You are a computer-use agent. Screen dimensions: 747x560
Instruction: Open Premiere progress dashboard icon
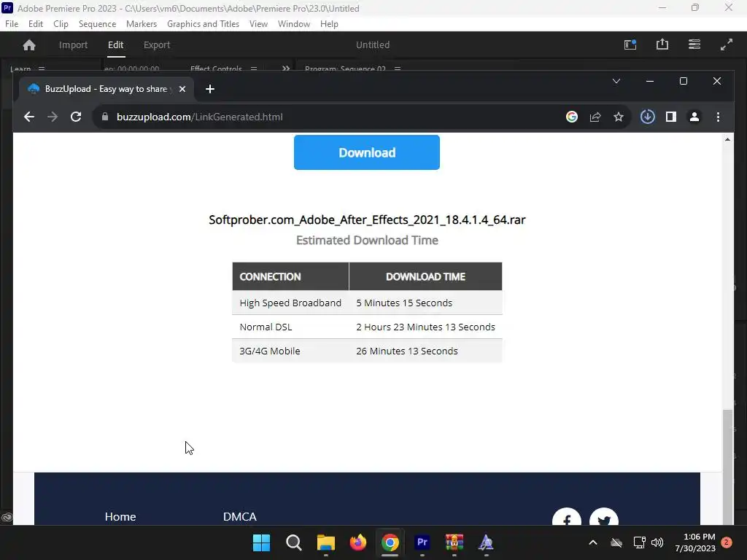pyautogui.click(x=694, y=44)
